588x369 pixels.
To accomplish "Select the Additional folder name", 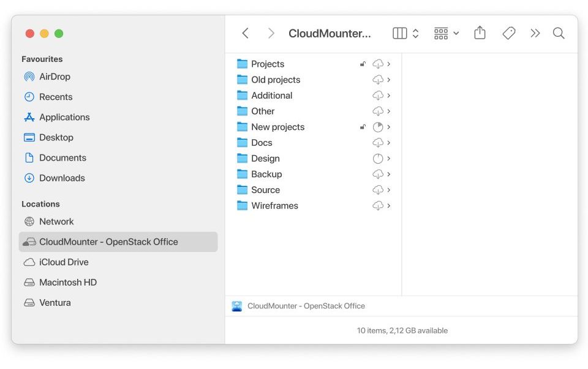I will pyautogui.click(x=271, y=96).
